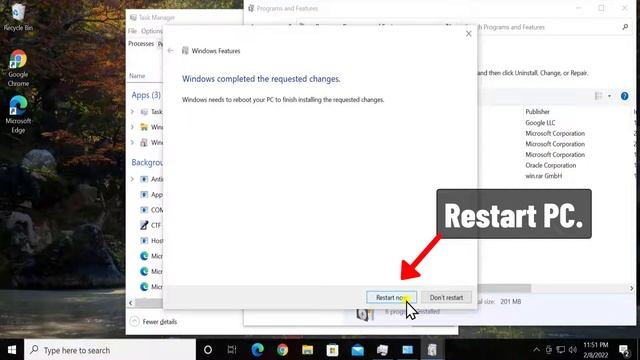Select the win.rar GmbH publisher entry
The image size is (640, 360).
pos(543,176)
